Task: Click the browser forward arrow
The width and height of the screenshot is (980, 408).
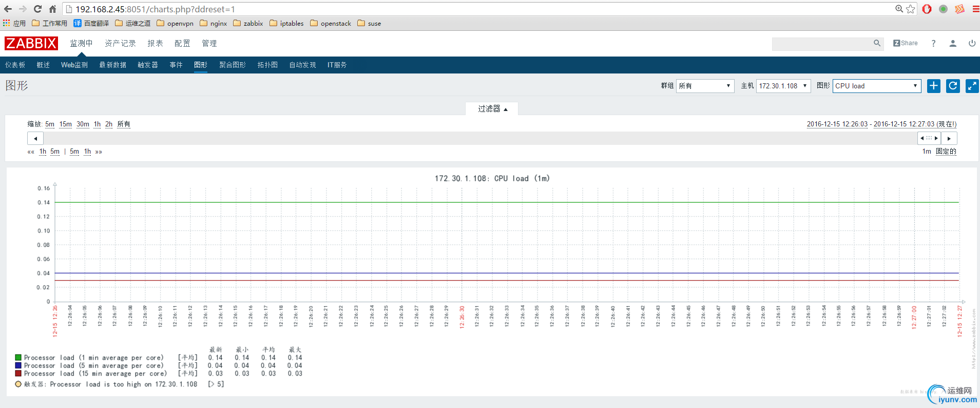Action: pos(23,9)
